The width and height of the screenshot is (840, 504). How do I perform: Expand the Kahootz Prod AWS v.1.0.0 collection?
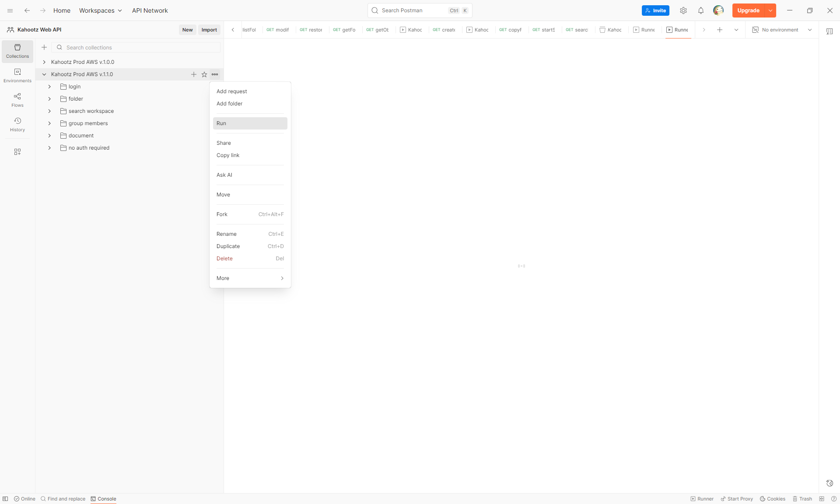point(44,62)
